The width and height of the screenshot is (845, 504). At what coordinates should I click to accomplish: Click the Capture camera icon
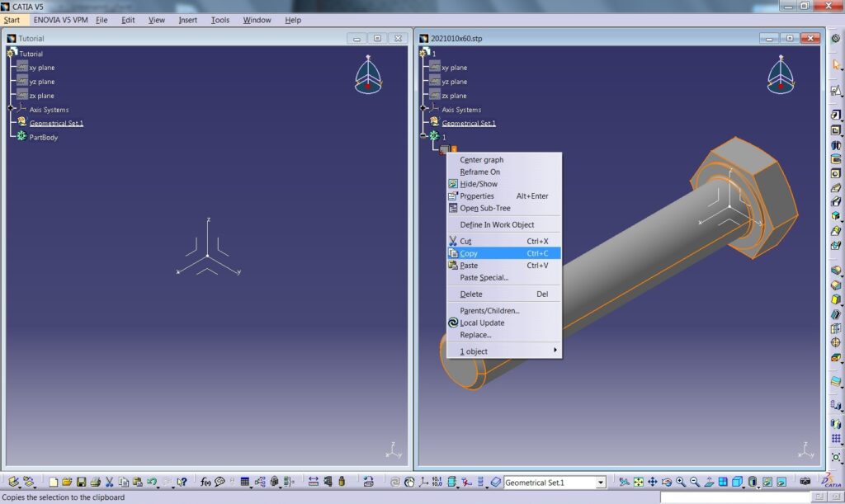point(805,482)
